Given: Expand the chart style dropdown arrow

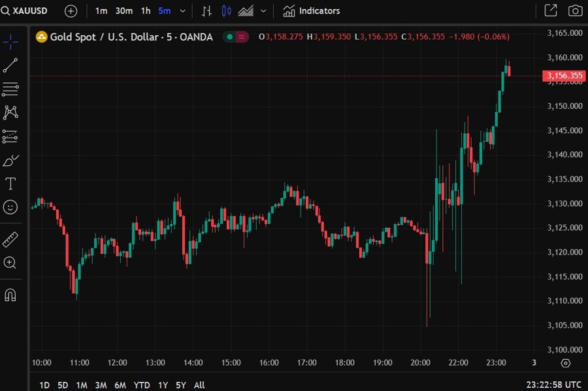Looking at the screenshot, I should pos(264,11).
